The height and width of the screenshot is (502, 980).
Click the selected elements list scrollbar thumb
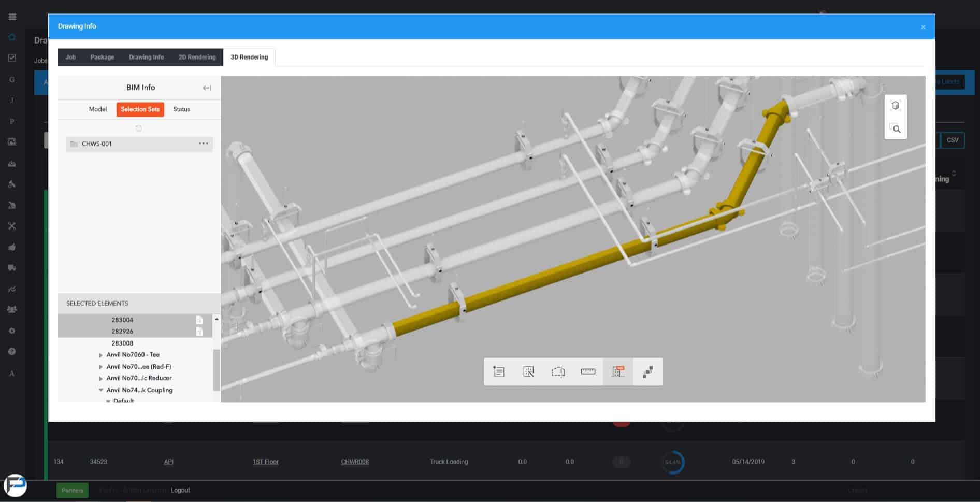pyautogui.click(x=217, y=370)
